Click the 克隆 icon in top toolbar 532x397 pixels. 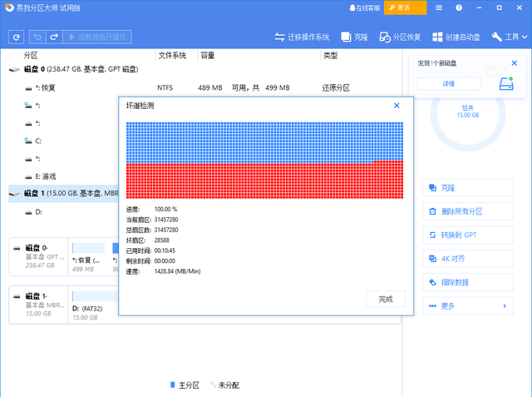pos(353,37)
